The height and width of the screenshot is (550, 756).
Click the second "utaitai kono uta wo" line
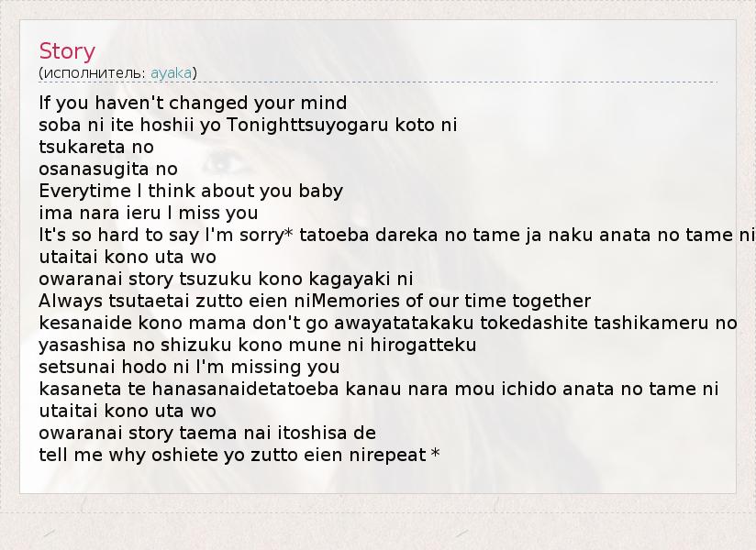pos(128,411)
